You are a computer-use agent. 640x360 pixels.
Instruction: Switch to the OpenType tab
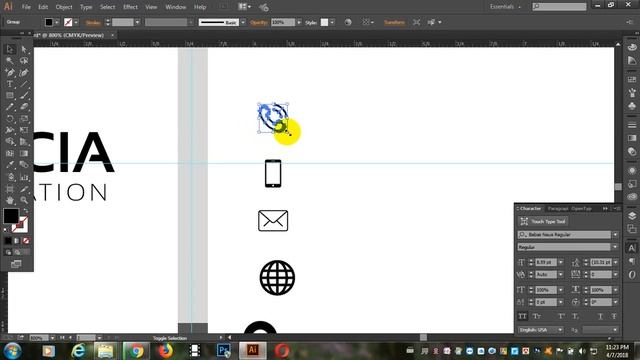(x=581, y=209)
